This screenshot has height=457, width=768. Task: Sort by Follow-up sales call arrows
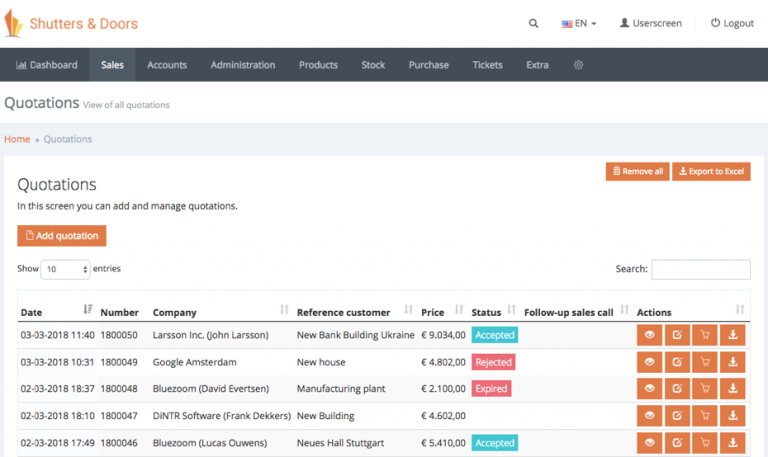point(624,309)
